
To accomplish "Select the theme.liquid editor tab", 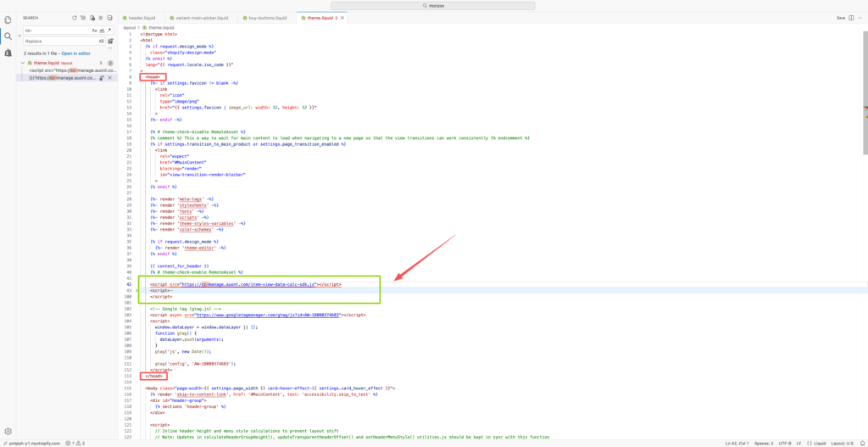I will click(x=320, y=18).
